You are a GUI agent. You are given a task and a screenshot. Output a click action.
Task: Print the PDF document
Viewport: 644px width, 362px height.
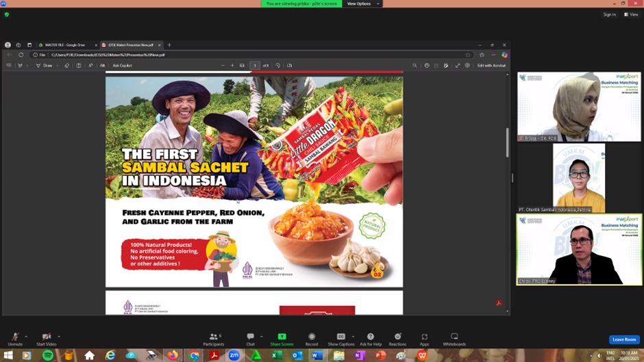[x=427, y=65]
